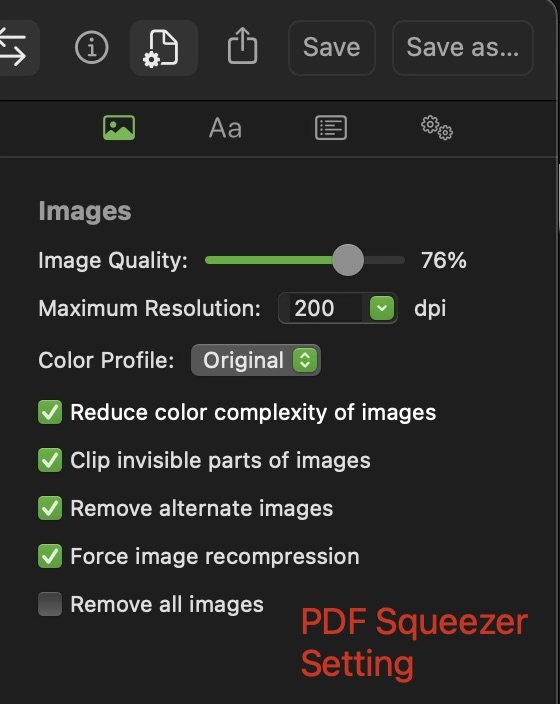Click the Image Quality slider knob
Image resolution: width=560 pixels, height=704 pixels.
coord(348,260)
